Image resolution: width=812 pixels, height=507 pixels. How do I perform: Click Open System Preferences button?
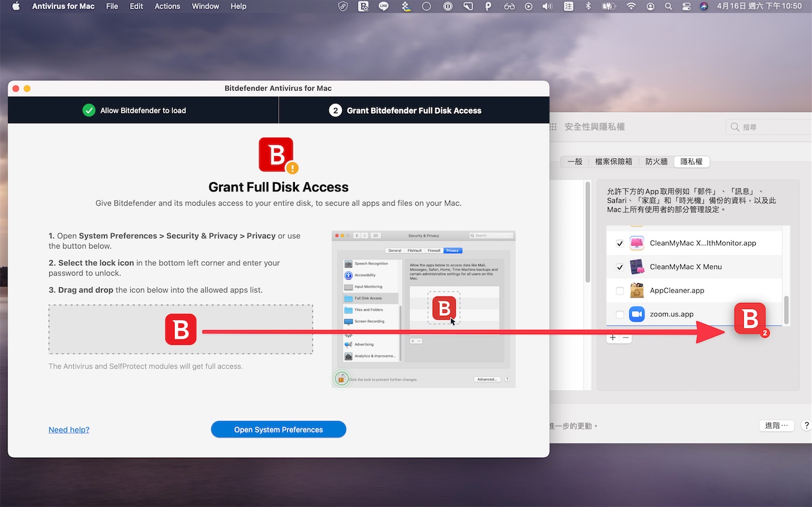(x=278, y=430)
